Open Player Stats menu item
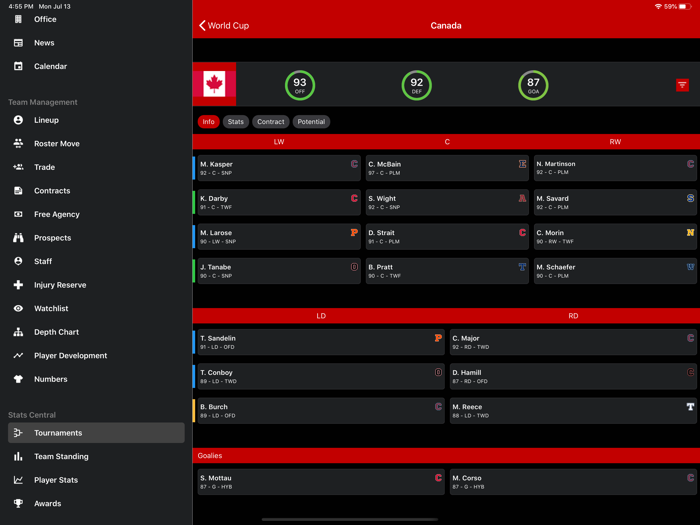This screenshot has height=525, width=700. pos(96,480)
